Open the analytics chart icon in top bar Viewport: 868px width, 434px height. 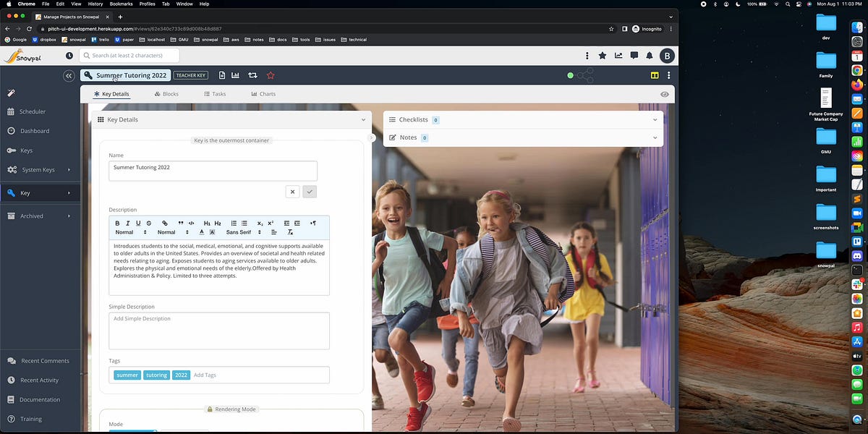click(618, 55)
